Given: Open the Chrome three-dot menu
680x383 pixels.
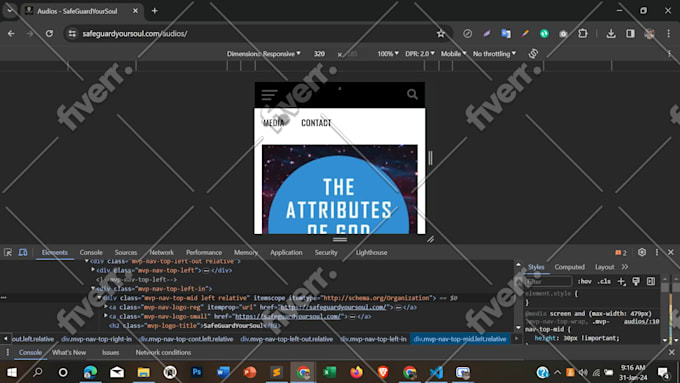Looking at the screenshot, I should (x=668, y=33).
